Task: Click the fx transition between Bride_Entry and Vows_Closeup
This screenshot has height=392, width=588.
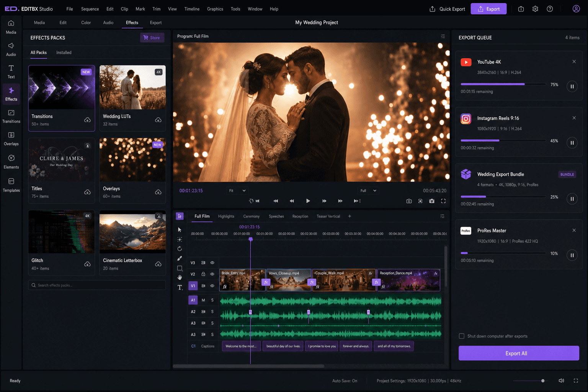Action: coord(266,282)
